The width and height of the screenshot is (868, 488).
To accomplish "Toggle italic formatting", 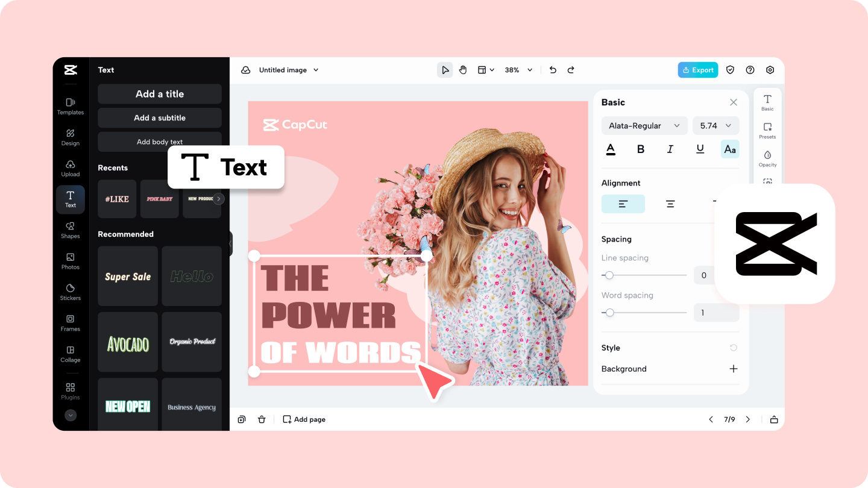I will coord(670,149).
